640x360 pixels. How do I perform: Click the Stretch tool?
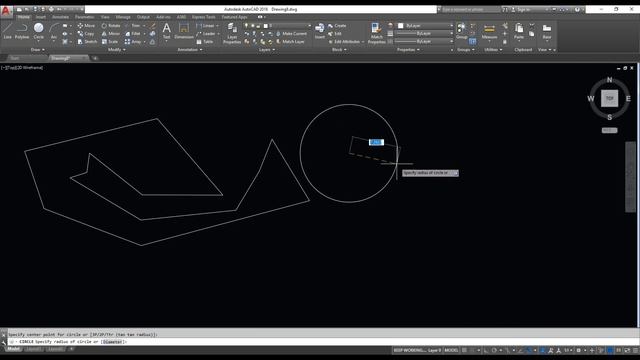point(87,42)
